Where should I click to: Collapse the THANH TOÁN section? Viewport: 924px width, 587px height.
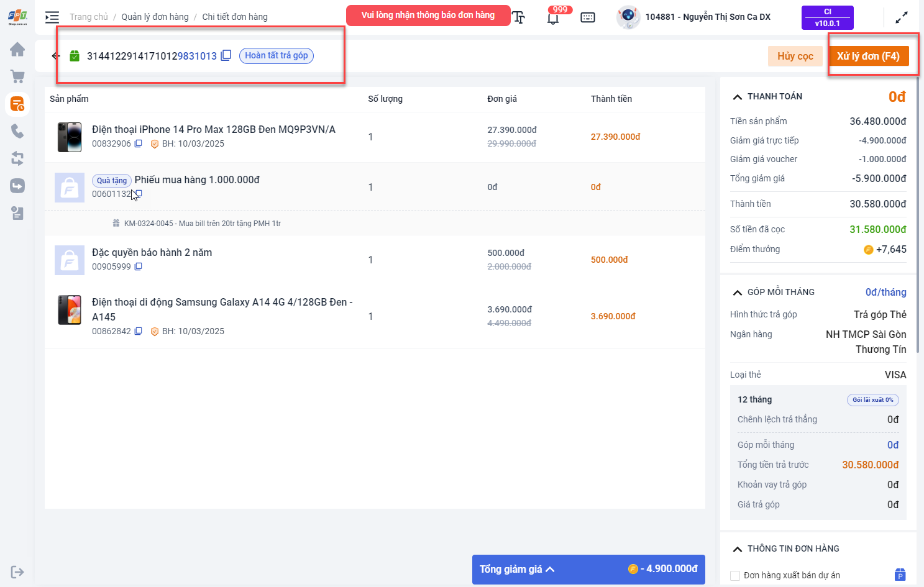(x=738, y=97)
